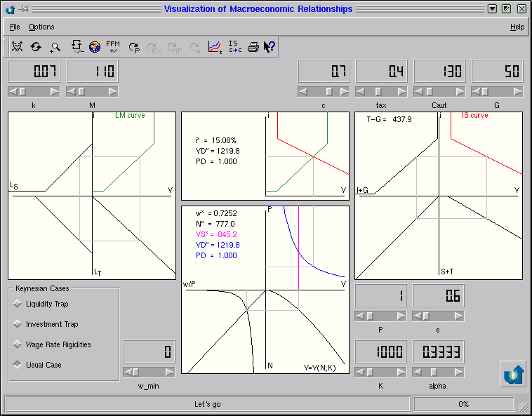Click the c slider handle
Viewport: 532px width, 416px height.
329,91
